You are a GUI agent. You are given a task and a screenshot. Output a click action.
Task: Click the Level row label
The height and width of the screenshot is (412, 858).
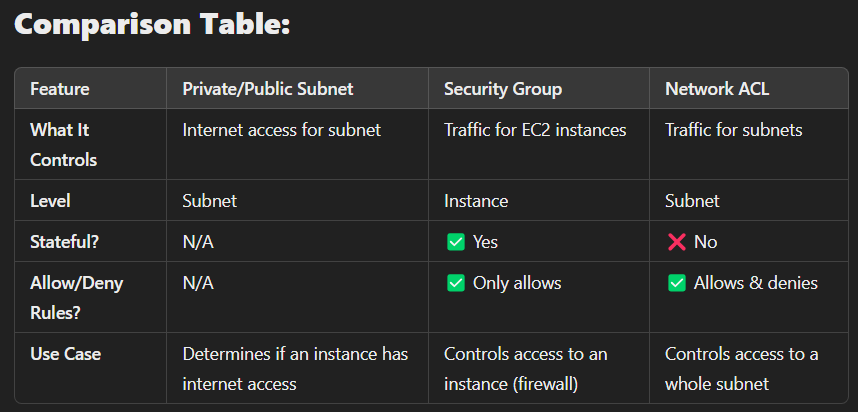pos(49,201)
